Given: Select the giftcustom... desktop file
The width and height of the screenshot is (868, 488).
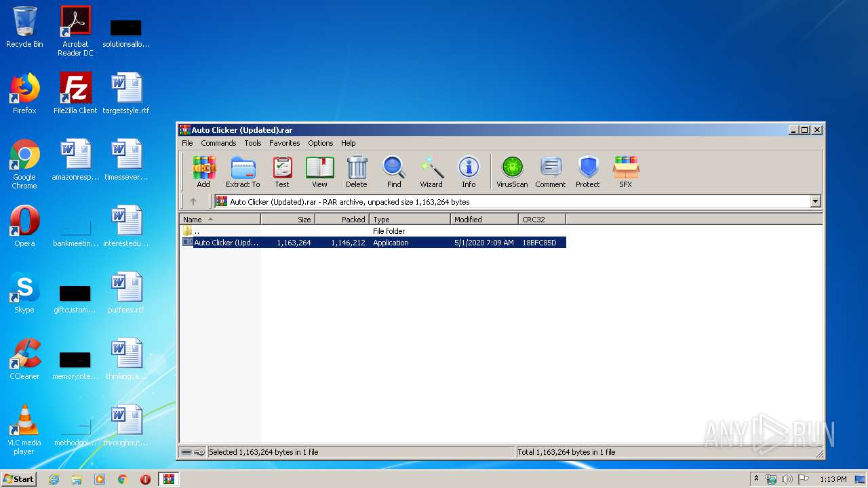Looking at the screenshot, I should point(75,299).
